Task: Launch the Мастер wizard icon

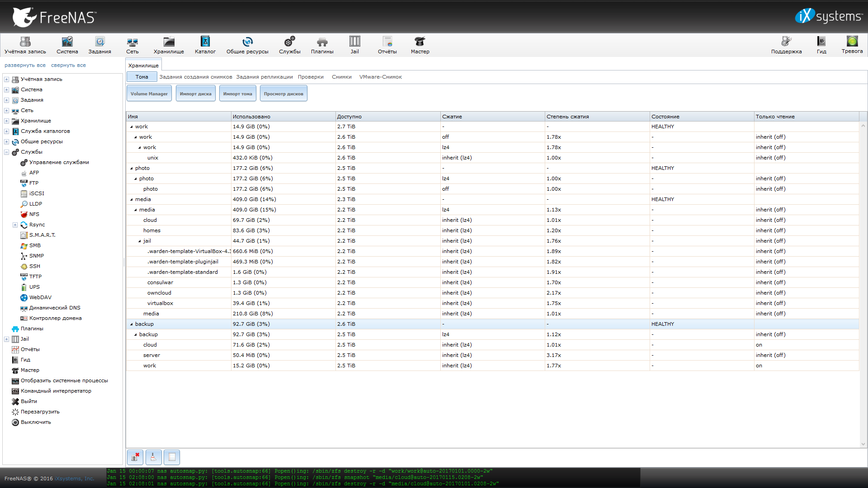Action: click(420, 45)
